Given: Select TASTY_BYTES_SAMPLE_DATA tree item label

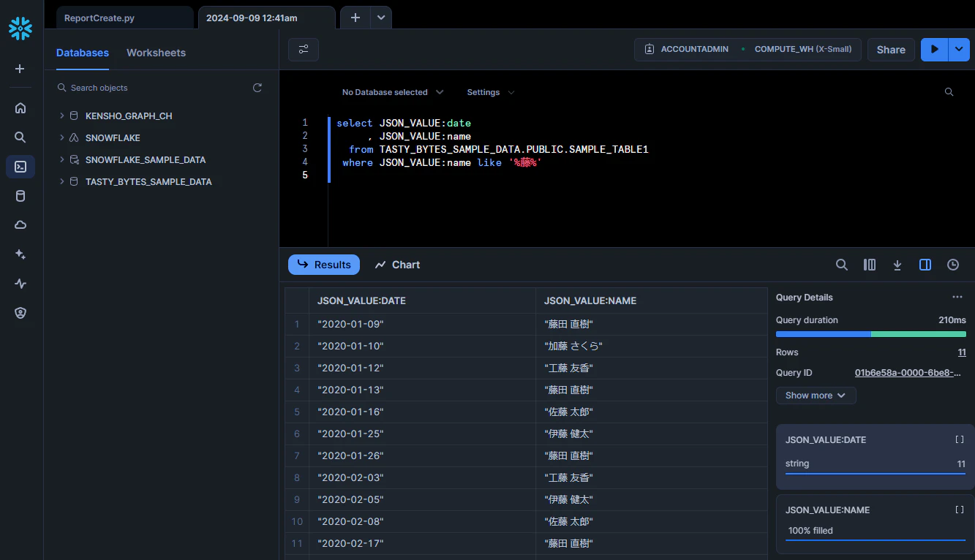Looking at the screenshot, I should [x=148, y=182].
